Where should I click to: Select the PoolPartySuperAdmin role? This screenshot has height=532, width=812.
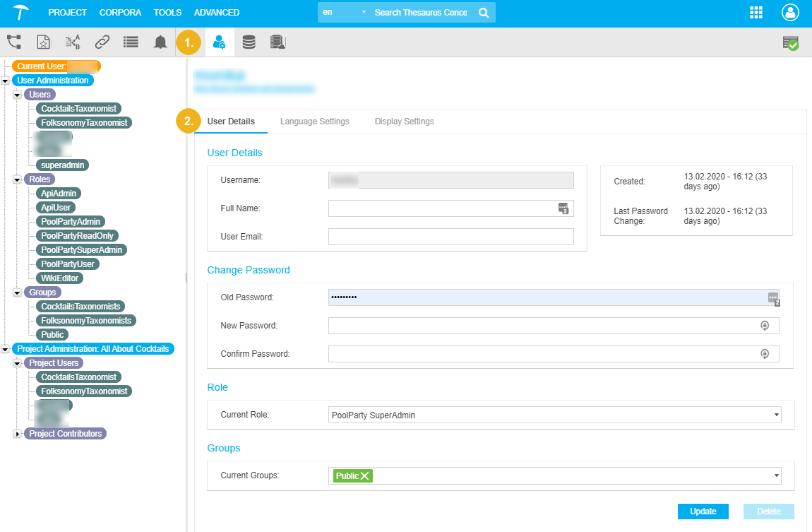[x=82, y=249]
